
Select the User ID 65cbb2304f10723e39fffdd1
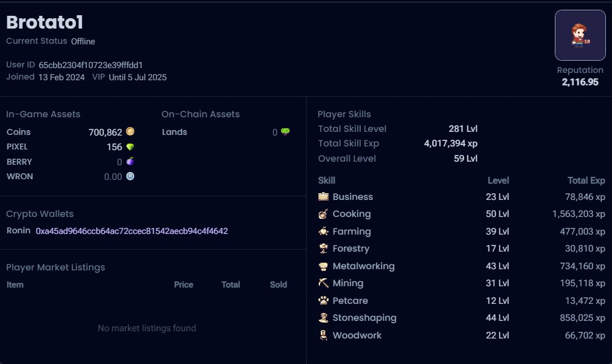91,65
